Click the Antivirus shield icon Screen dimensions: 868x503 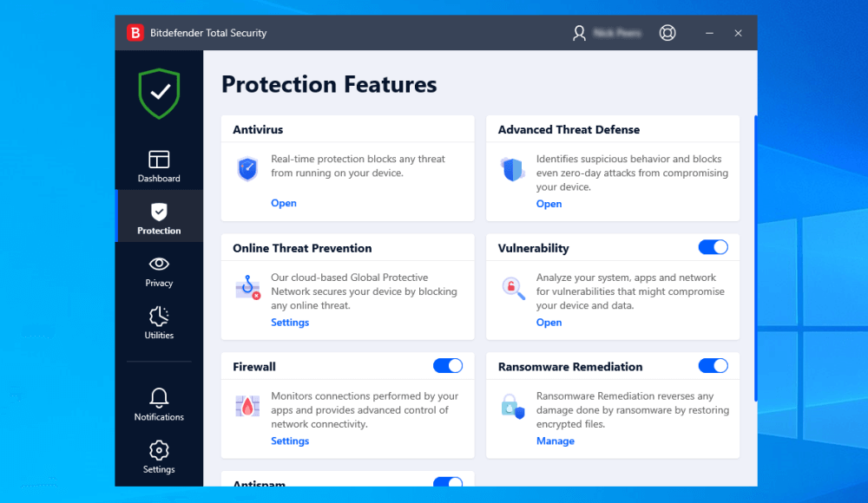tap(247, 168)
